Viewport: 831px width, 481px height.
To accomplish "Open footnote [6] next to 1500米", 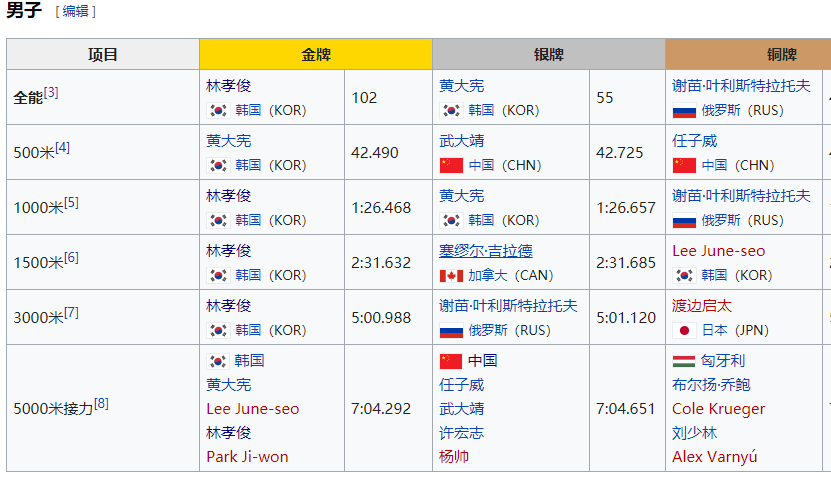I will tap(71, 258).
